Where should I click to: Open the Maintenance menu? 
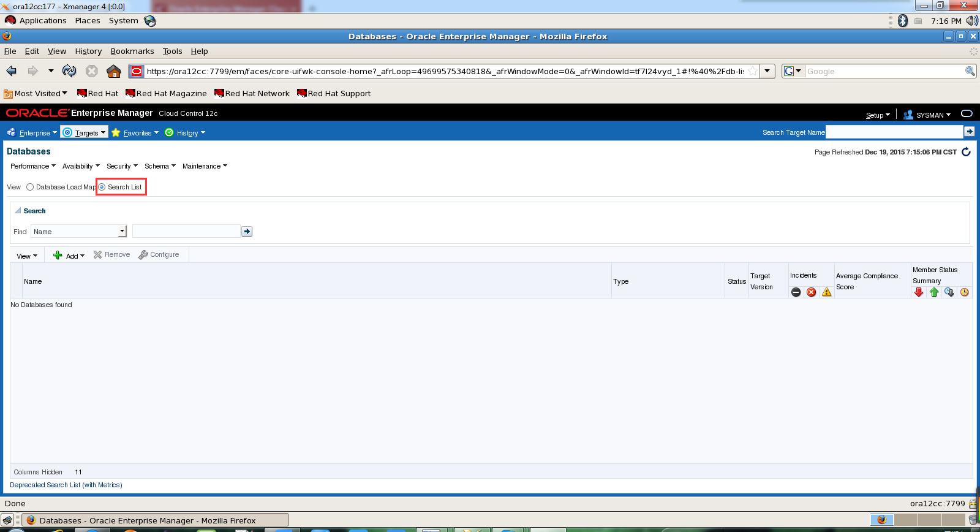click(205, 166)
